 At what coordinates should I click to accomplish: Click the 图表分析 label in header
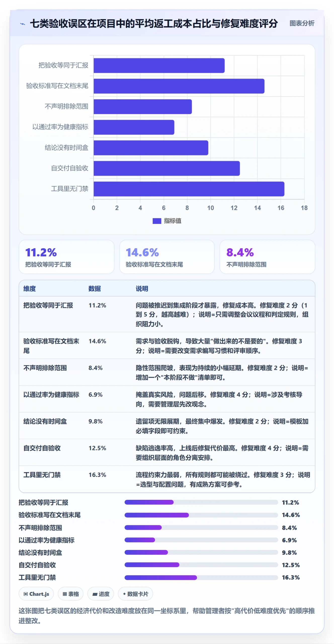click(x=302, y=23)
